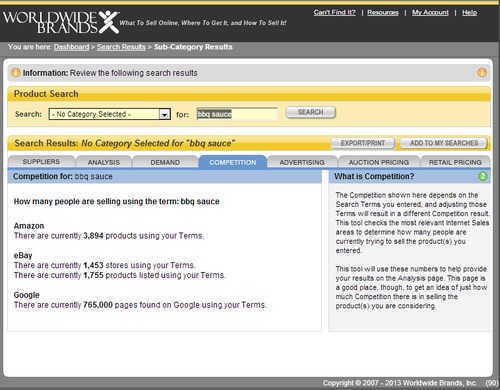Switch to the SUPPLIERS tab
500x390 pixels.
point(41,162)
